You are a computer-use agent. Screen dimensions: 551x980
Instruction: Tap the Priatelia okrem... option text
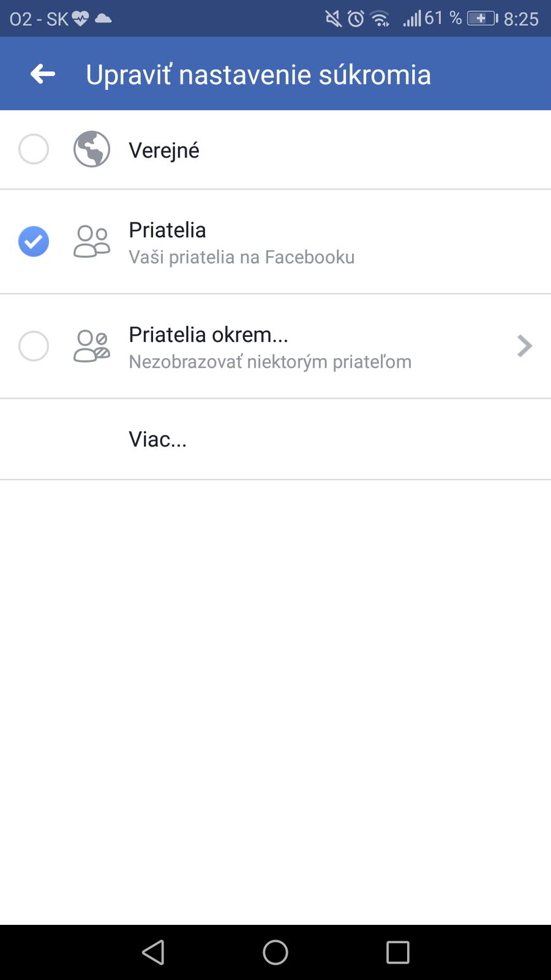tap(208, 335)
